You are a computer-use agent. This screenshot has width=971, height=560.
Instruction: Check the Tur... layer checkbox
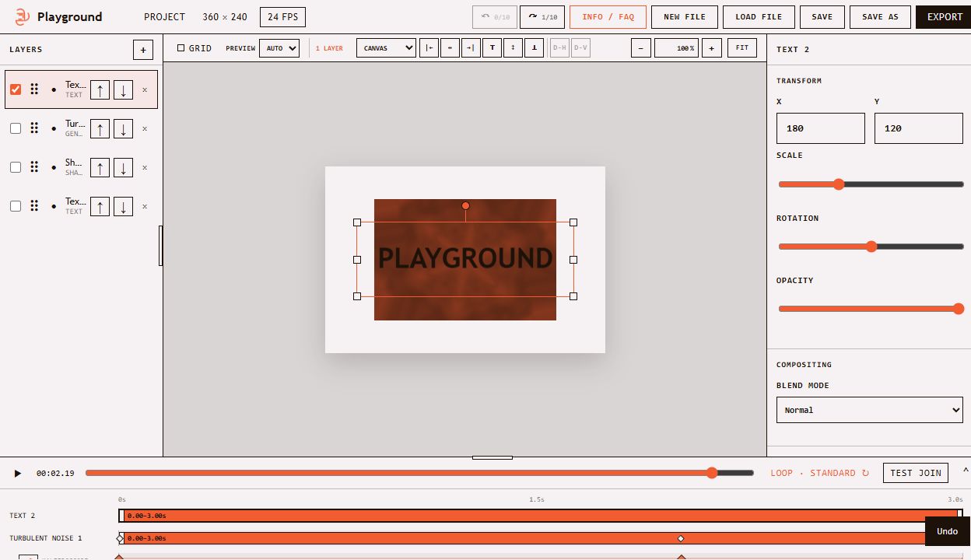coord(16,128)
